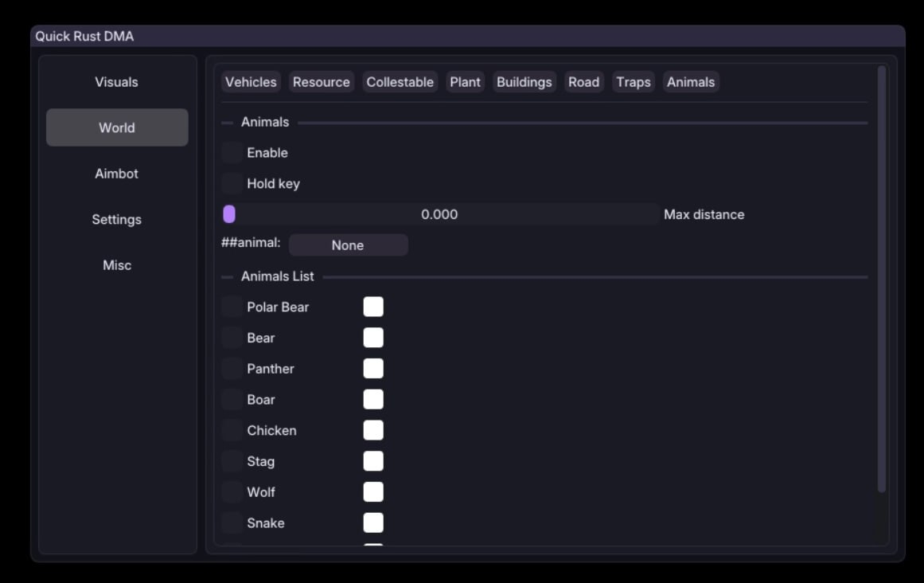Select the Traps category tab
The width and height of the screenshot is (924, 583).
pos(633,82)
